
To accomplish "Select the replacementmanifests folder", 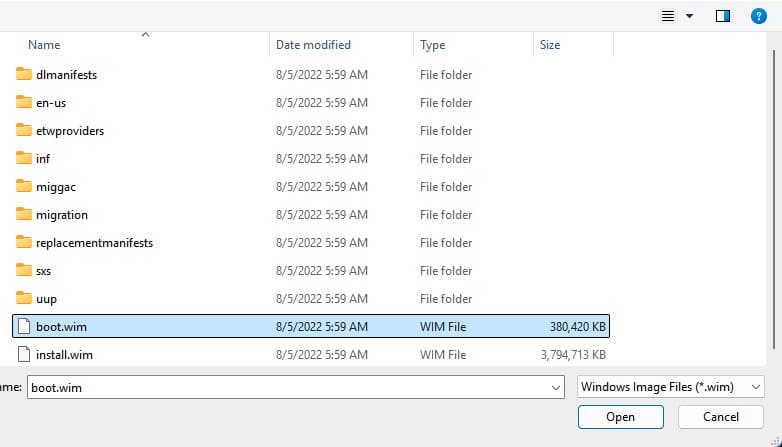I will point(94,243).
